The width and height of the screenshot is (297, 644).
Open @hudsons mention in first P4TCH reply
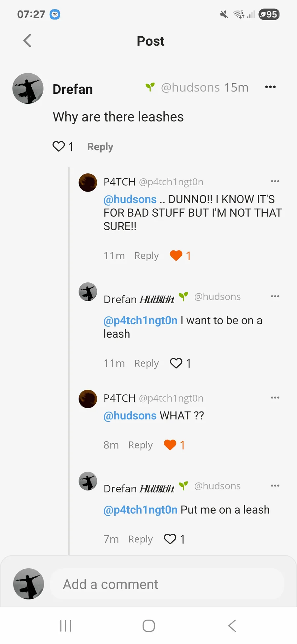pyautogui.click(x=130, y=199)
